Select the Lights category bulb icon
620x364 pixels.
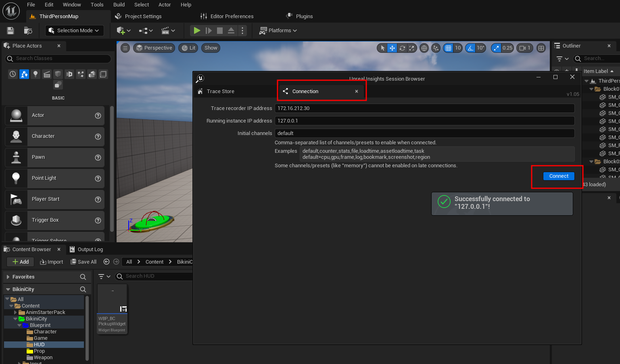(x=35, y=74)
